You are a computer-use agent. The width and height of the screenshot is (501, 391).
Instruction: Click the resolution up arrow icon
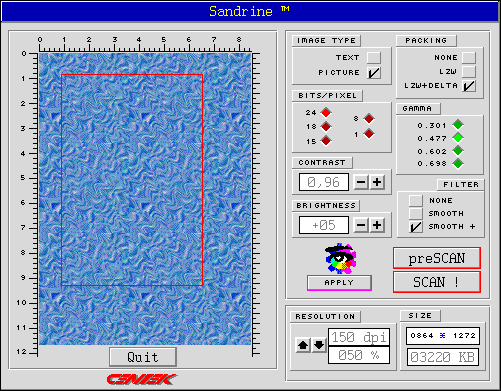pyautogui.click(x=303, y=345)
